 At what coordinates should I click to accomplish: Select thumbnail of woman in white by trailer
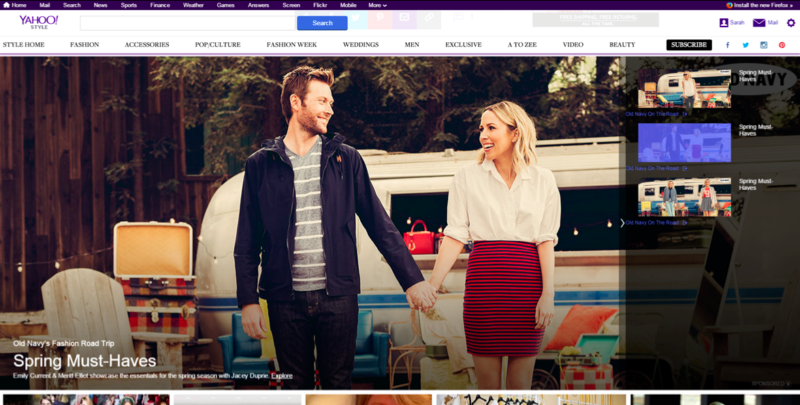pyautogui.click(x=684, y=89)
